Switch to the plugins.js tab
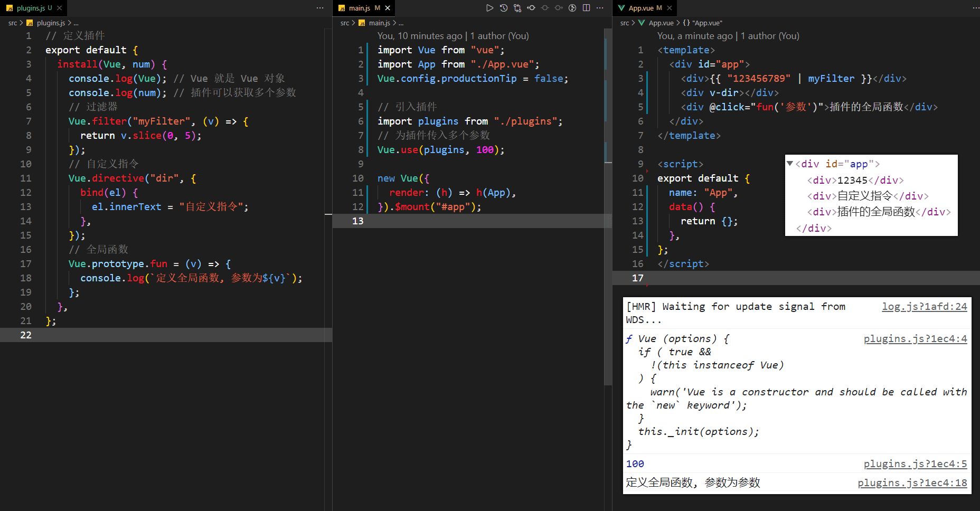 (34, 8)
